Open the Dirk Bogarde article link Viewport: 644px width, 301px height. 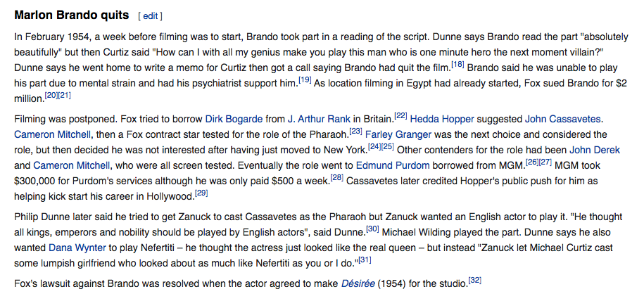pos(233,119)
